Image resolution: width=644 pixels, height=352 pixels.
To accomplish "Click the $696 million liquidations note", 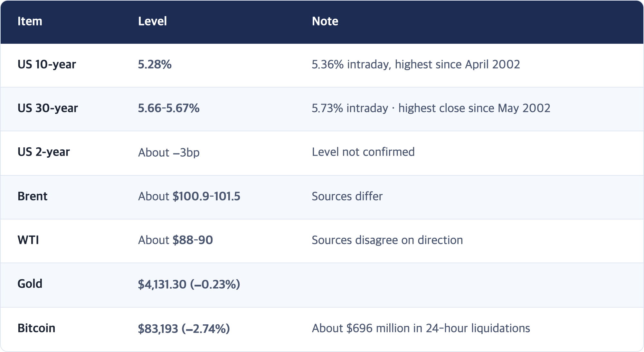I will pyautogui.click(x=421, y=328).
